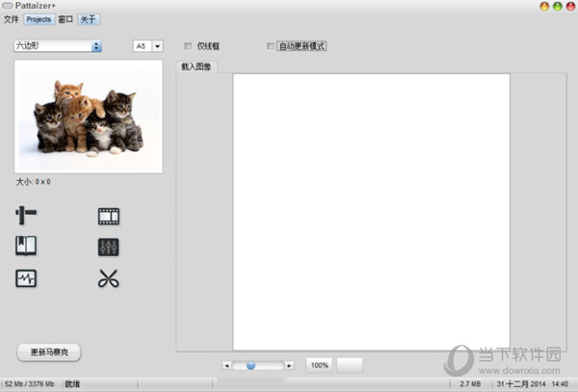
Task: Select the scissors cut tool
Action: pos(108,278)
